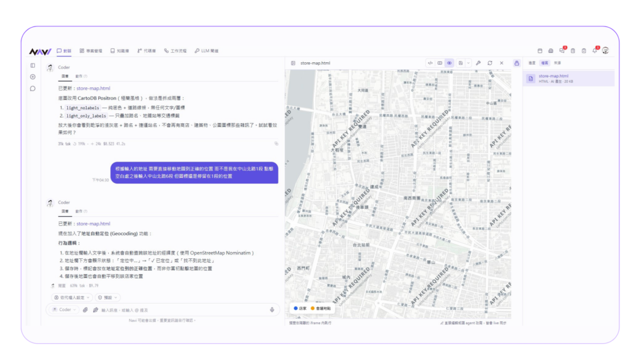The height and width of the screenshot is (362, 644).
Task: Open the project management tab with grid icon
Action: coord(91,51)
